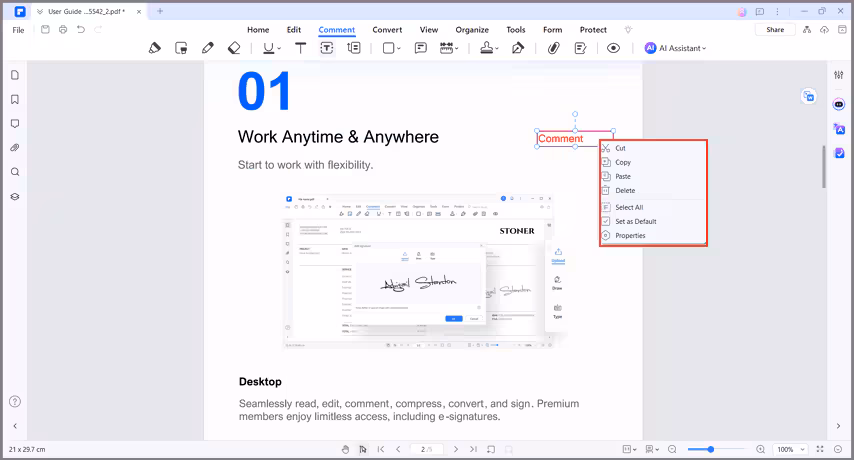
Task: Select the Highlight marker tool
Action: coord(154,48)
